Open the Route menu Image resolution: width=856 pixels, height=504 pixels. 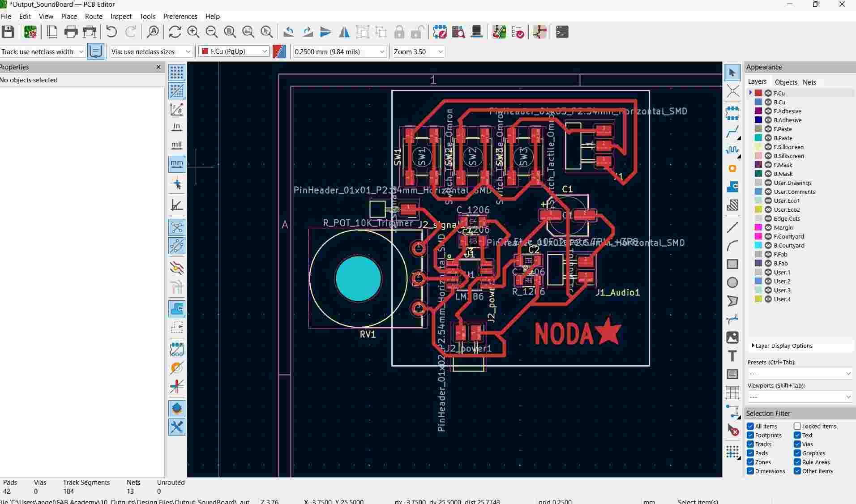[x=93, y=17]
